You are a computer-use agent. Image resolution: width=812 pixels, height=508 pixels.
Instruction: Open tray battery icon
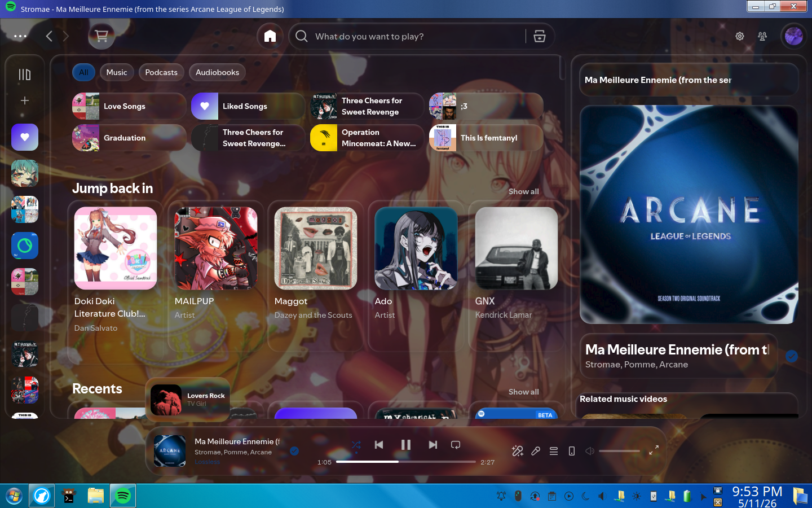pos(687,496)
